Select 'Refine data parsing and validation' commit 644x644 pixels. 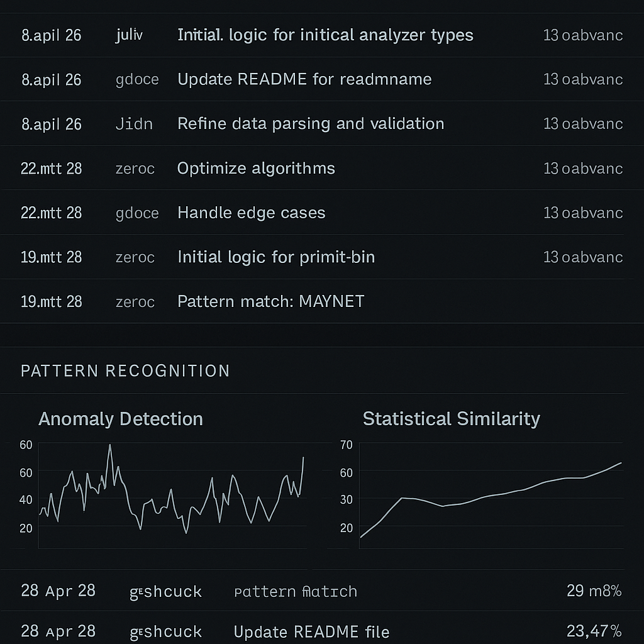(x=311, y=124)
